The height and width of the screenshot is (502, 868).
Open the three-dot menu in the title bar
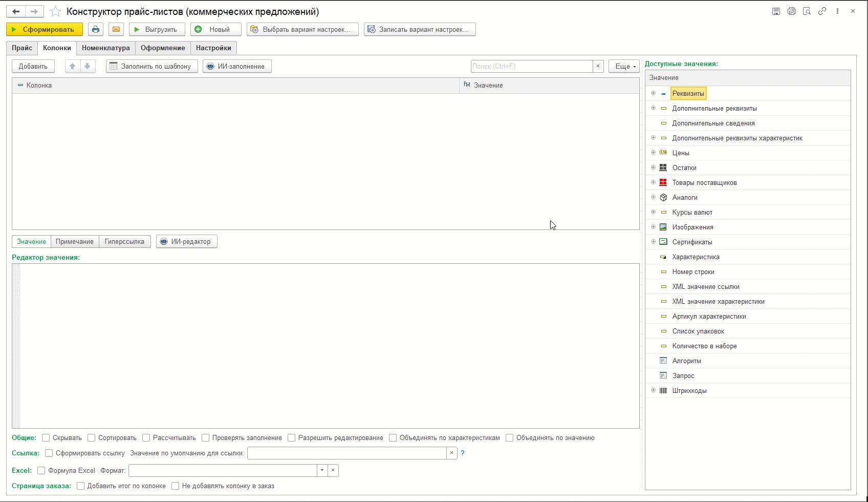pyautogui.click(x=837, y=11)
